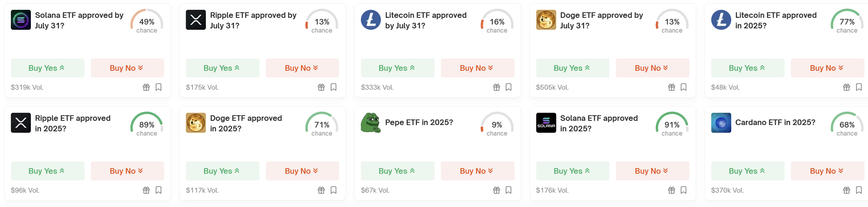Click gift icon on Cardano ETF 2025 card
Screen dimensions: 868x207
847,190
